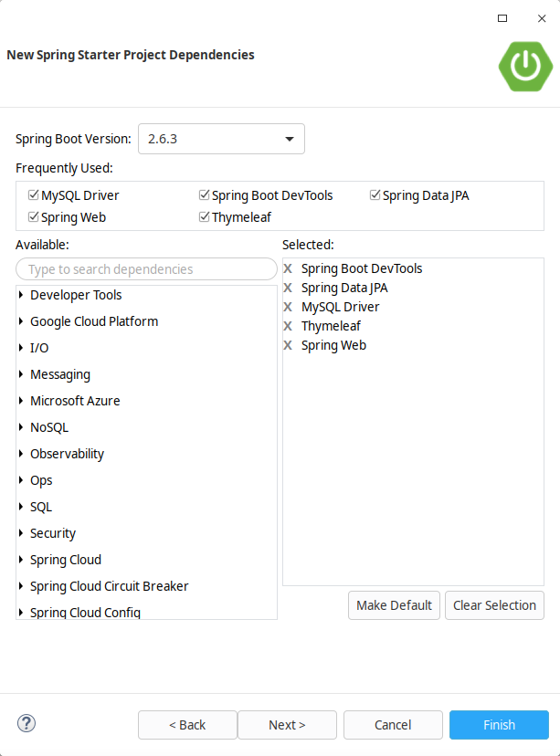Remove Thymeleaf via its X icon

[288, 326]
